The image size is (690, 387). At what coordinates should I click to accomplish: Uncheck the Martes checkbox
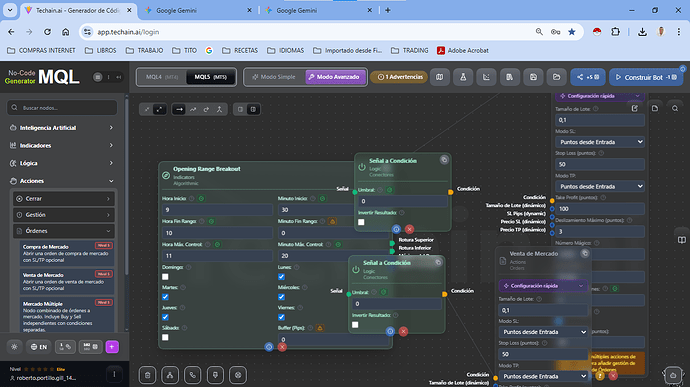[x=165, y=297]
